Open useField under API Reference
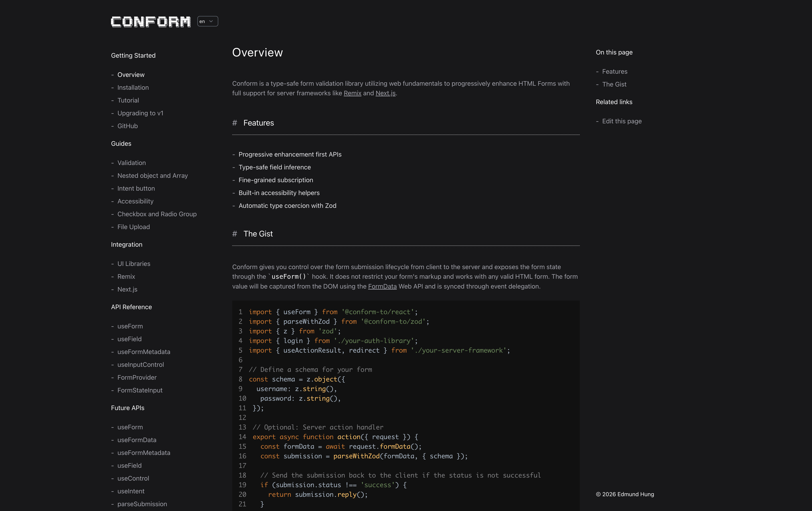Screen dimensions: 812x511 tap(129, 339)
